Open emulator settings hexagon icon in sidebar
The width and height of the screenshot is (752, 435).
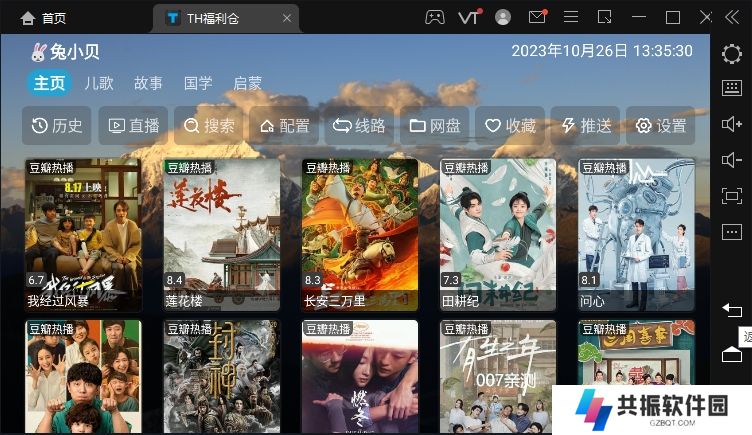click(731, 54)
